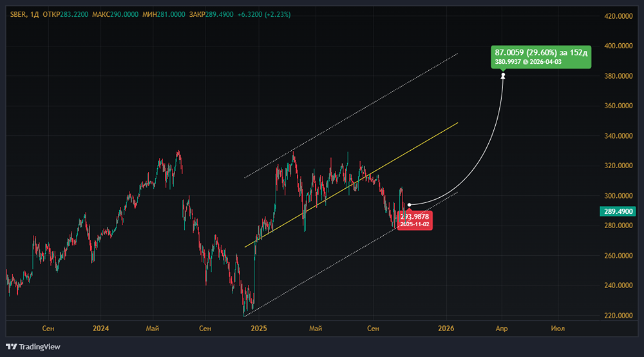This screenshot has height=357, width=644.
Task: Click the 360.0000 price axis label
Action: (618, 106)
